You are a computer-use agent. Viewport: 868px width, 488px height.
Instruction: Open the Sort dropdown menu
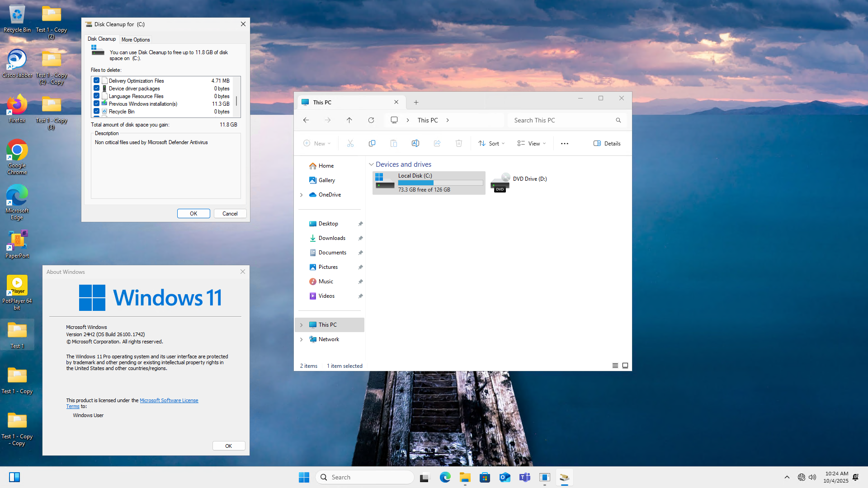tap(492, 143)
